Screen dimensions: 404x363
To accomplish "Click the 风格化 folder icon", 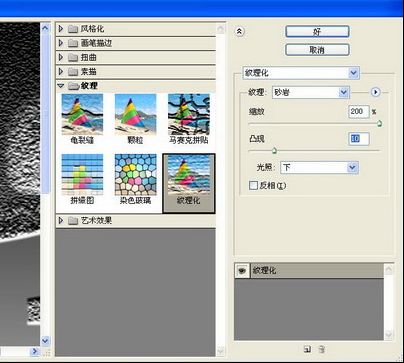I will [73, 29].
